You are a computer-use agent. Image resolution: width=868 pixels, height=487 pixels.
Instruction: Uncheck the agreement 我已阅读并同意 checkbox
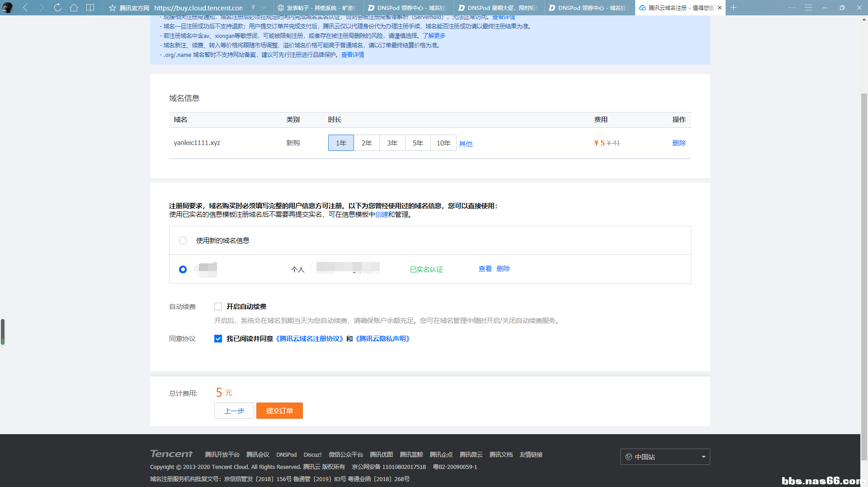[x=218, y=338]
